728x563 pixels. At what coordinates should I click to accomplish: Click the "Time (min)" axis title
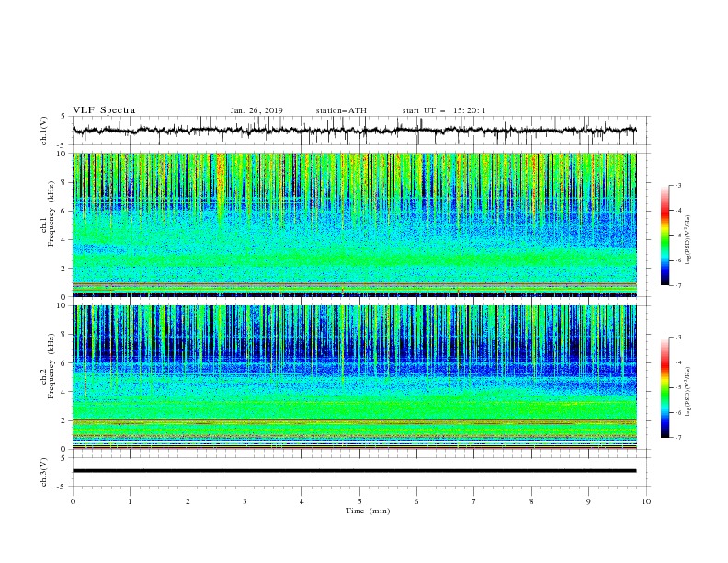(368, 511)
